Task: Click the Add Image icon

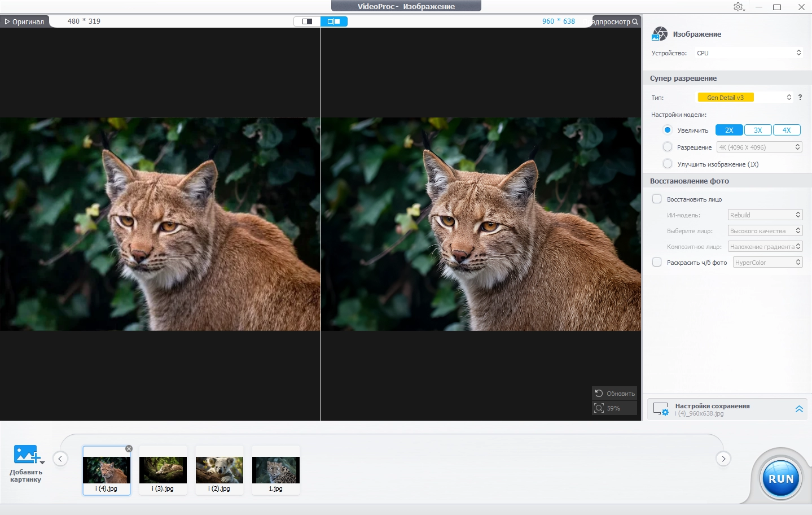Action: pyautogui.click(x=26, y=455)
